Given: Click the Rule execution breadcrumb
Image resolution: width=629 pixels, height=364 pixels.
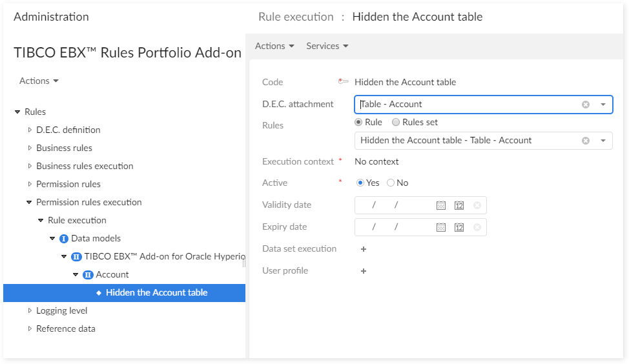Looking at the screenshot, I should [296, 17].
